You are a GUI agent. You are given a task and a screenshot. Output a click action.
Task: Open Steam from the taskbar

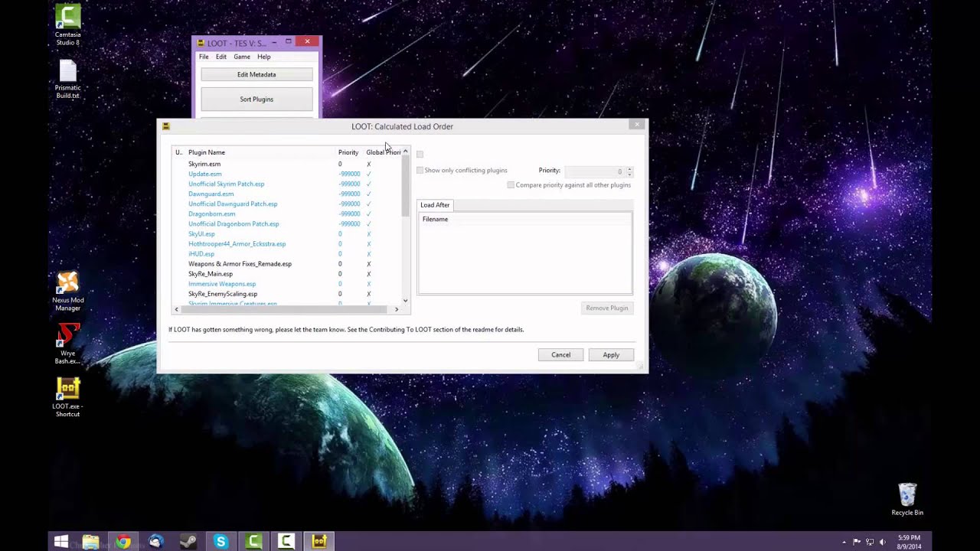coord(188,542)
